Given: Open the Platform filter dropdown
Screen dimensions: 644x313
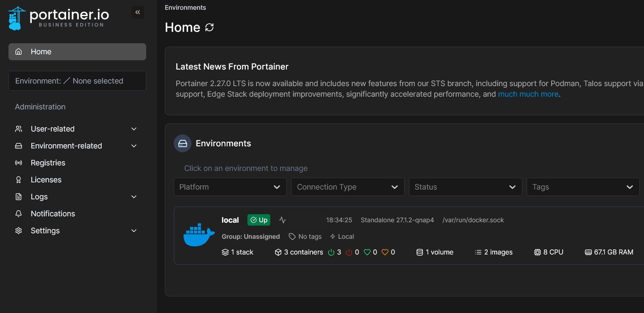Looking at the screenshot, I should pos(230,187).
